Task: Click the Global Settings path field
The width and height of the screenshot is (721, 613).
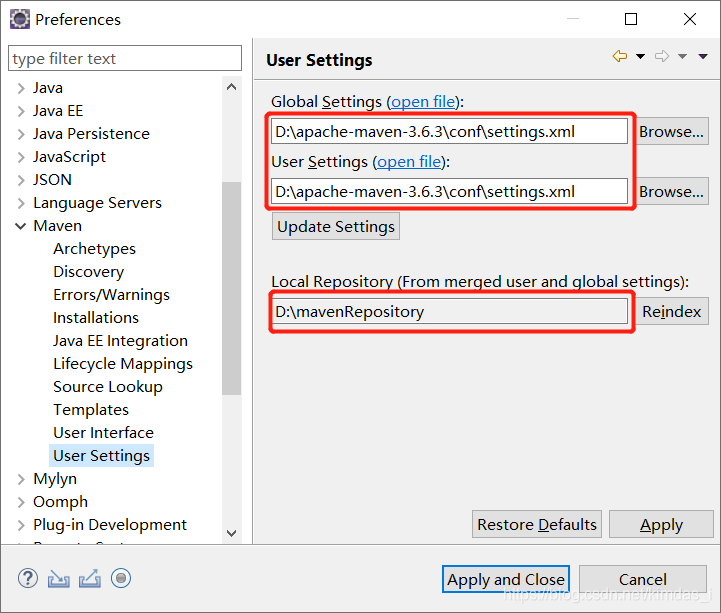Action: (x=449, y=132)
